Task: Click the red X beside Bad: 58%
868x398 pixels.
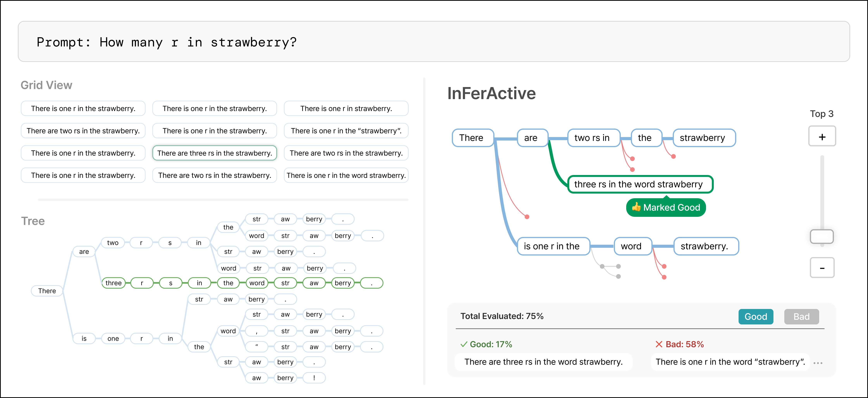Action: click(659, 344)
